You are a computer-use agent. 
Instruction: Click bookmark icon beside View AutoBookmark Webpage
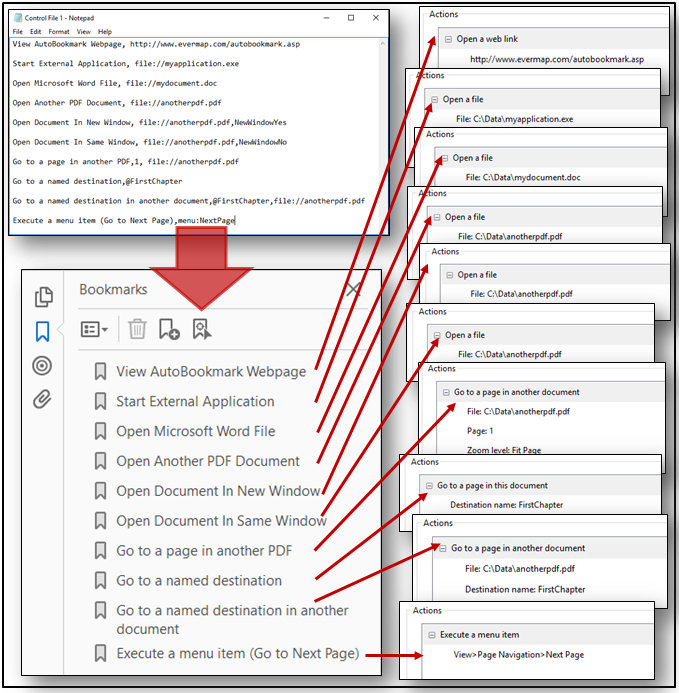coord(100,372)
